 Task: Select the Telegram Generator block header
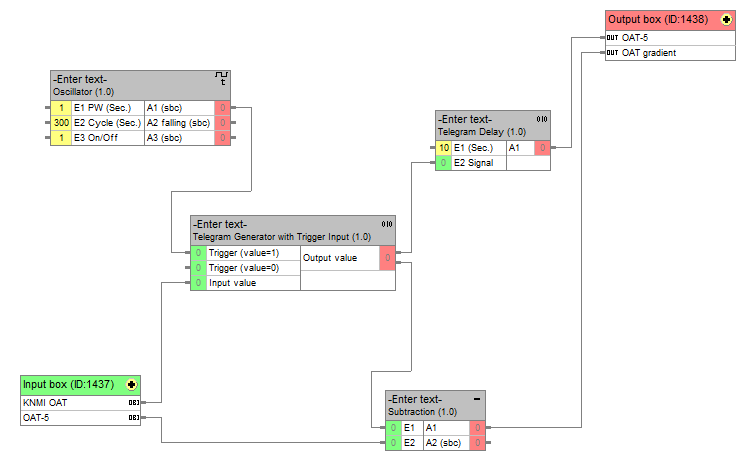point(293,231)
